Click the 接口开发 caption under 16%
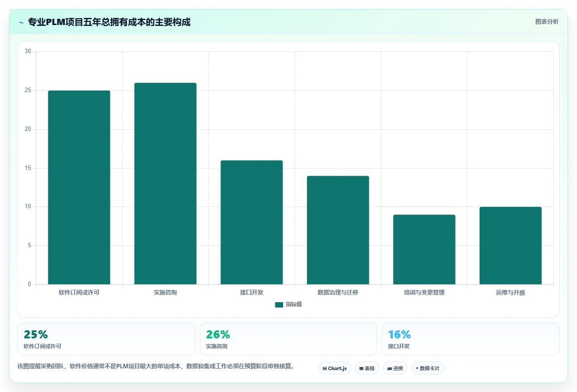This screenshot has height=392, width=577. 399,346
